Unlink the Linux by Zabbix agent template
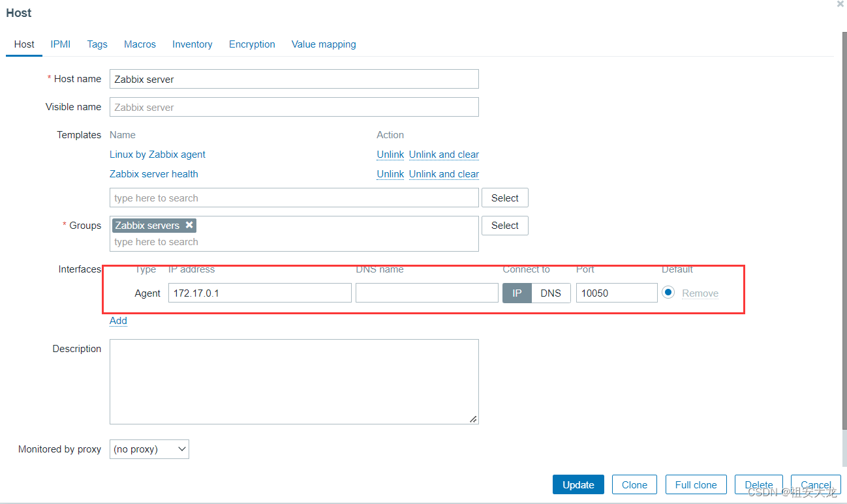 coord(390,155)
